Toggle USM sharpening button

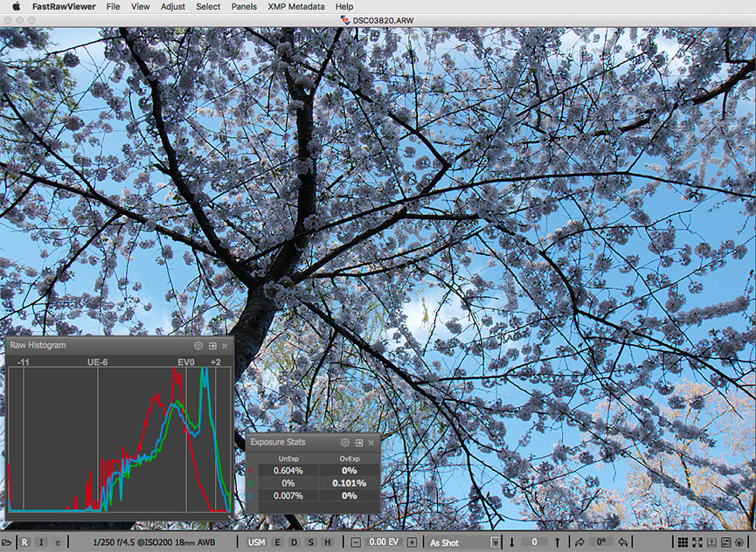tap(256, 543)
